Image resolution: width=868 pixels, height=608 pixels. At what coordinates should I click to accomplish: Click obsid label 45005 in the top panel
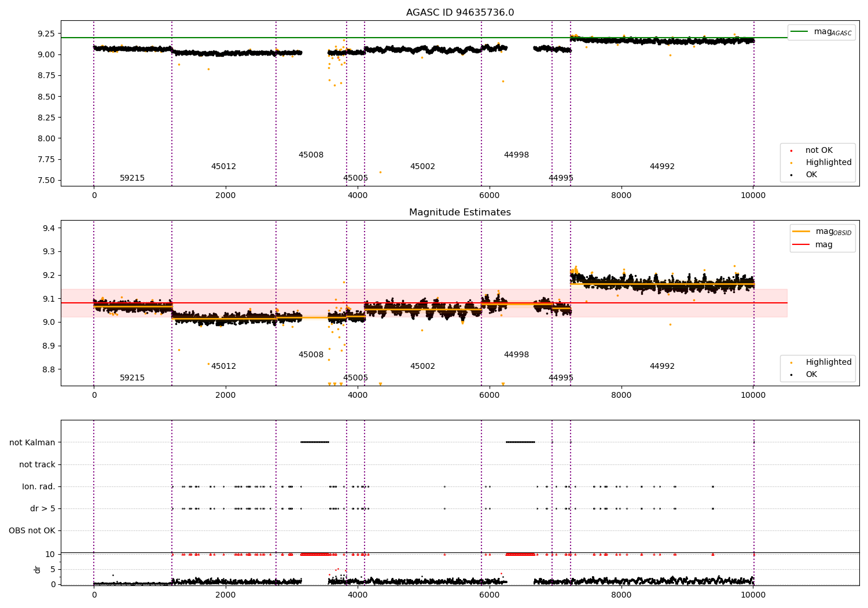click(355, 178)
